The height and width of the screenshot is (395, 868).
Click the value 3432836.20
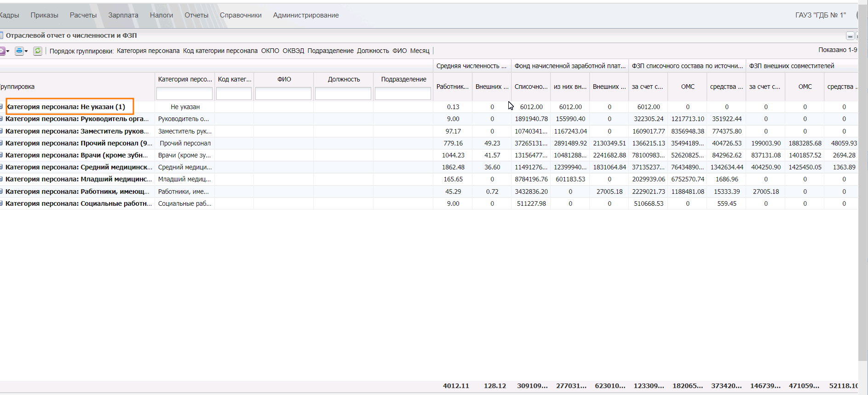[531, 192]
